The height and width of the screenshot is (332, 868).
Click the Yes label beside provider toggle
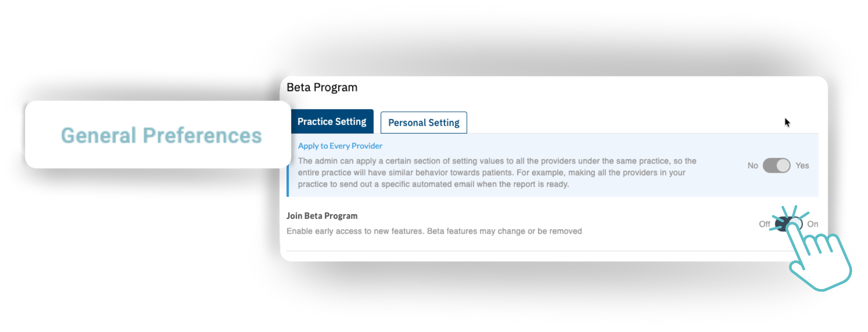[802, 166]
